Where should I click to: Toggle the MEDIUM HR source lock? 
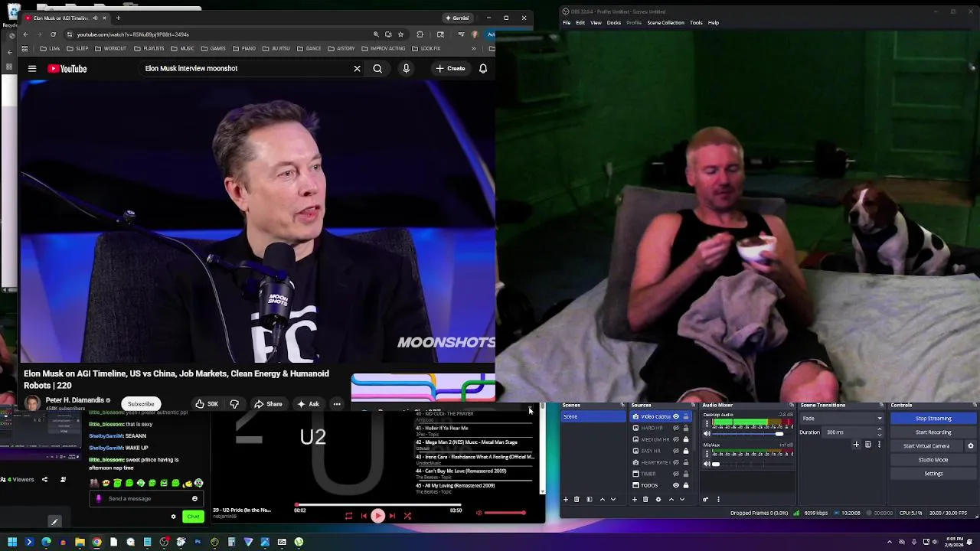686,439
